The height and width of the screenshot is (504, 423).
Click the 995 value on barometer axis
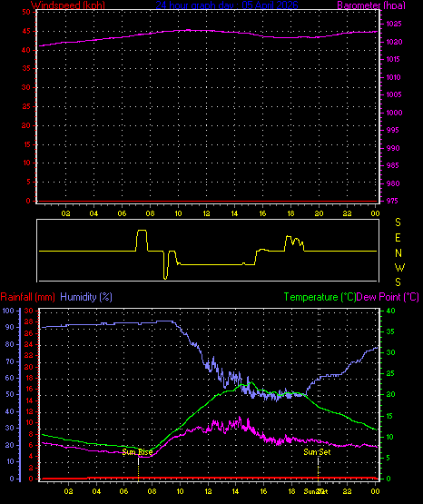393,130
